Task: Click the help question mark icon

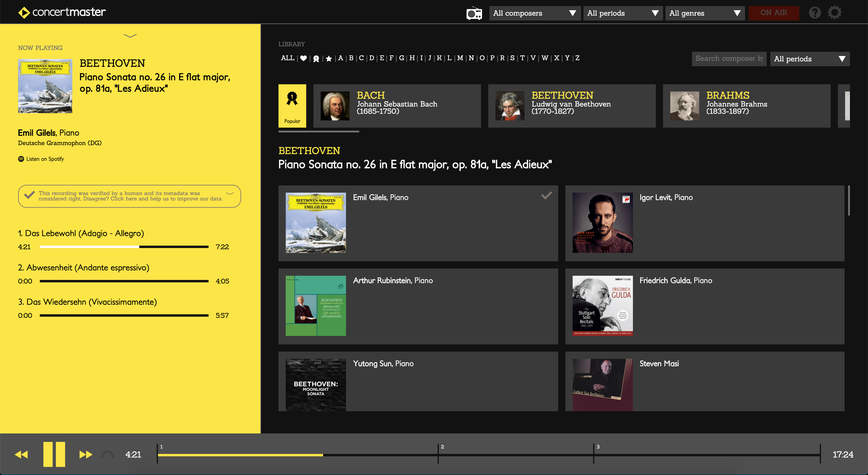Action: click(x=815, y=12)
